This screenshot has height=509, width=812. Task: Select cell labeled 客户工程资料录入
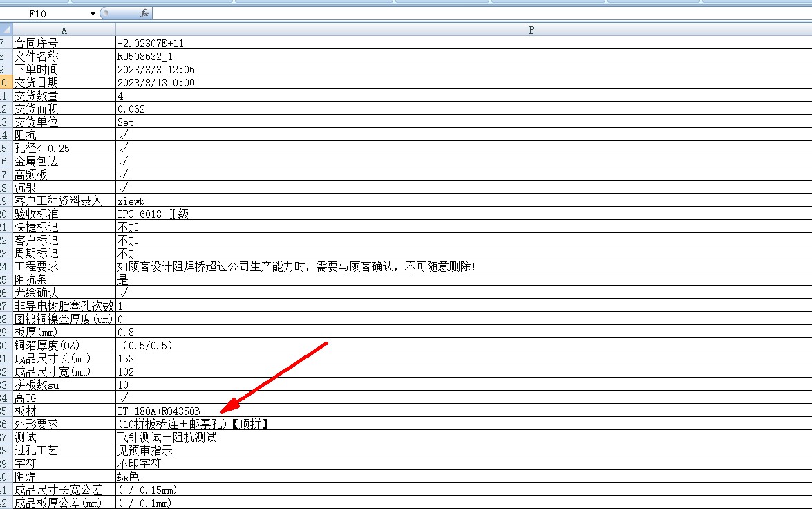[x=64, y=201]
